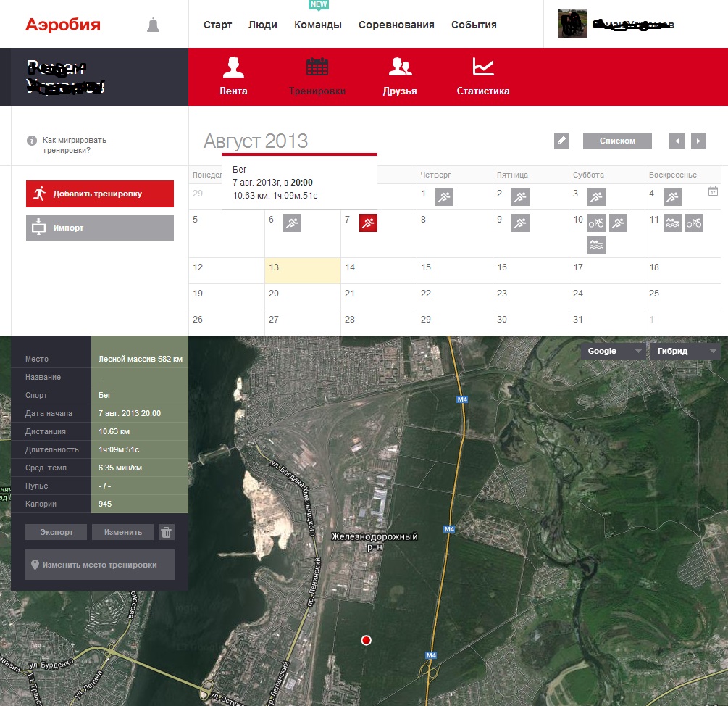Click info icon beside migration link
The image size is (728, 706).
[x=32, y=141]
